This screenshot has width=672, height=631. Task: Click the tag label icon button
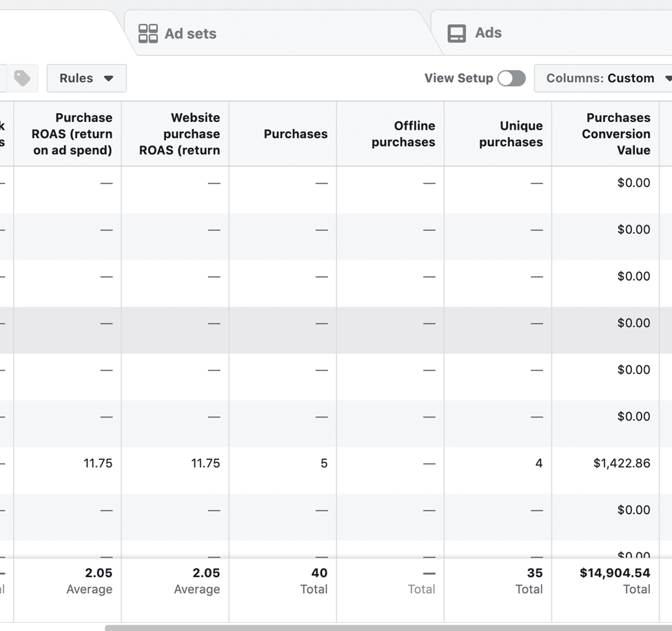coord(22,78)
